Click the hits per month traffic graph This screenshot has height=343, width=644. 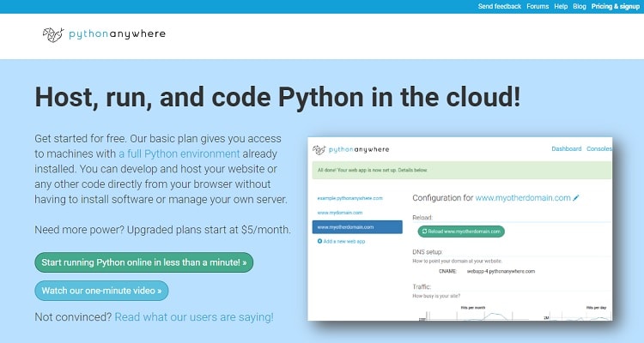(472, 314)
